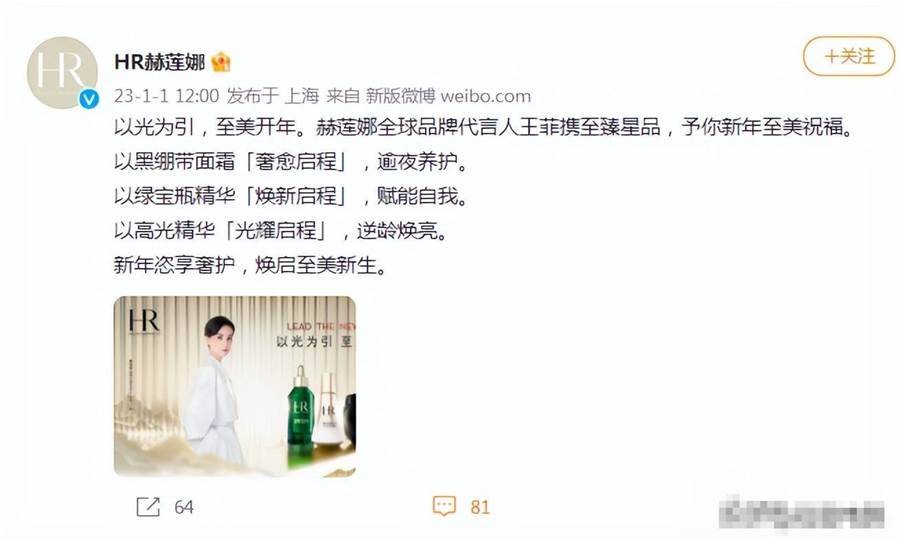Open the 新版微博 weibo.com source link
Image resolution: width=900 pixels, height=542 pixels.
[448, 96]
